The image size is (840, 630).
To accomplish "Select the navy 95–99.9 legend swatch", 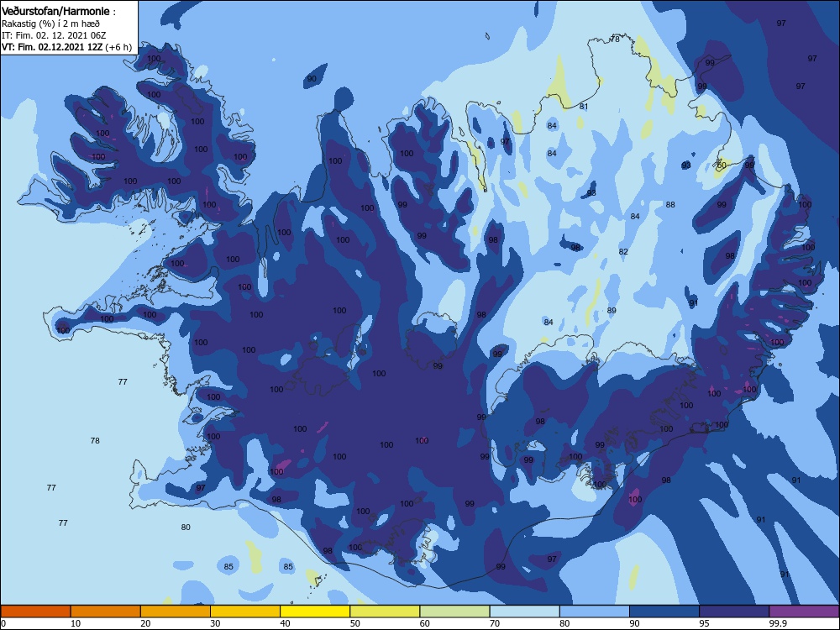I will pyautogui.click(x=734, y=612).
